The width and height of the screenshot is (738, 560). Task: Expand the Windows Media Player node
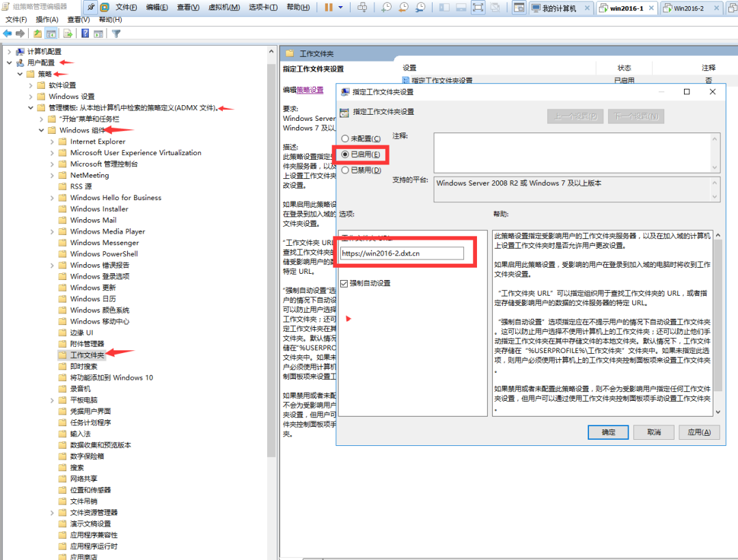(52, 232)
